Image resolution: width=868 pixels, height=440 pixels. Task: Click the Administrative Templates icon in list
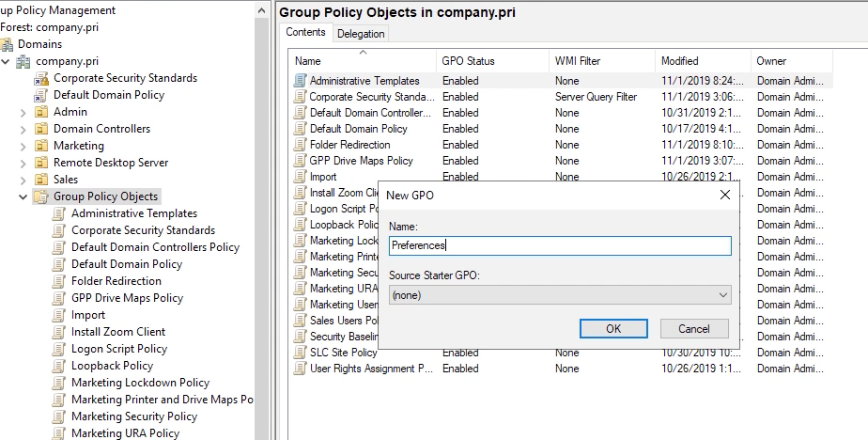(300, 81)
